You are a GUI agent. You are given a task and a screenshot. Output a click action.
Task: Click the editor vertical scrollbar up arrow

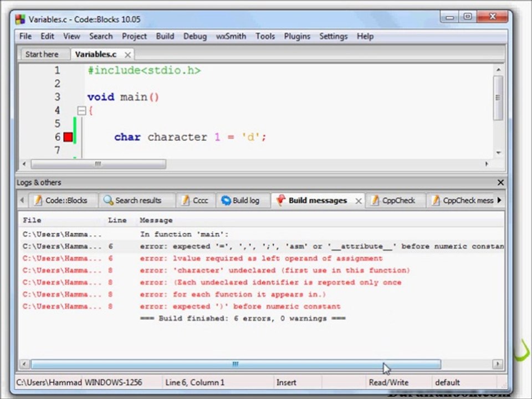pos(498,70)
